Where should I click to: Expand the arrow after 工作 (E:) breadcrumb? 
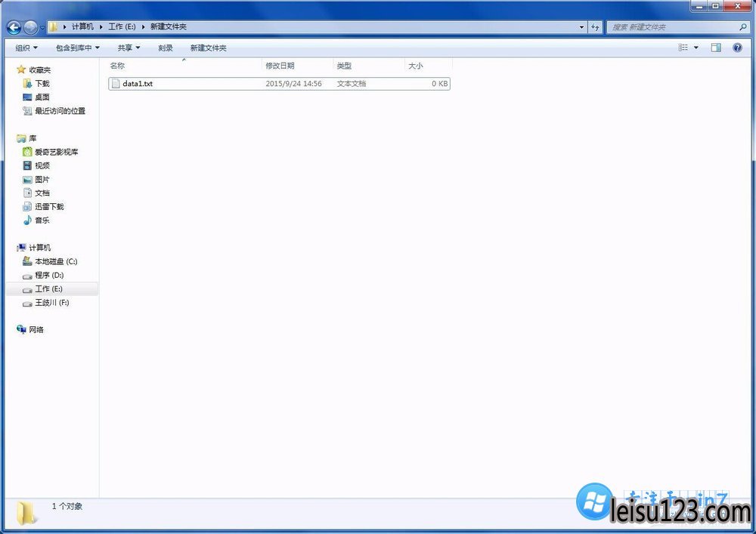tap(143, 27)
